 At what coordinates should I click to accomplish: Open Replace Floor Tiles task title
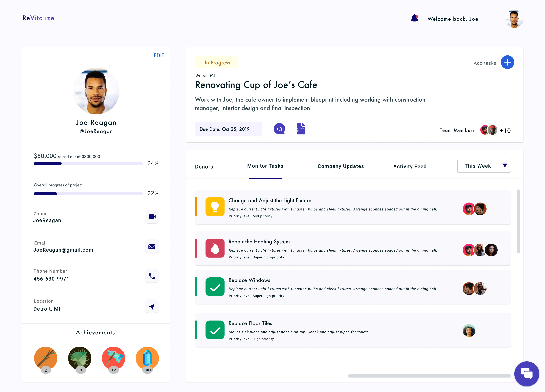(x=250, y=323)
